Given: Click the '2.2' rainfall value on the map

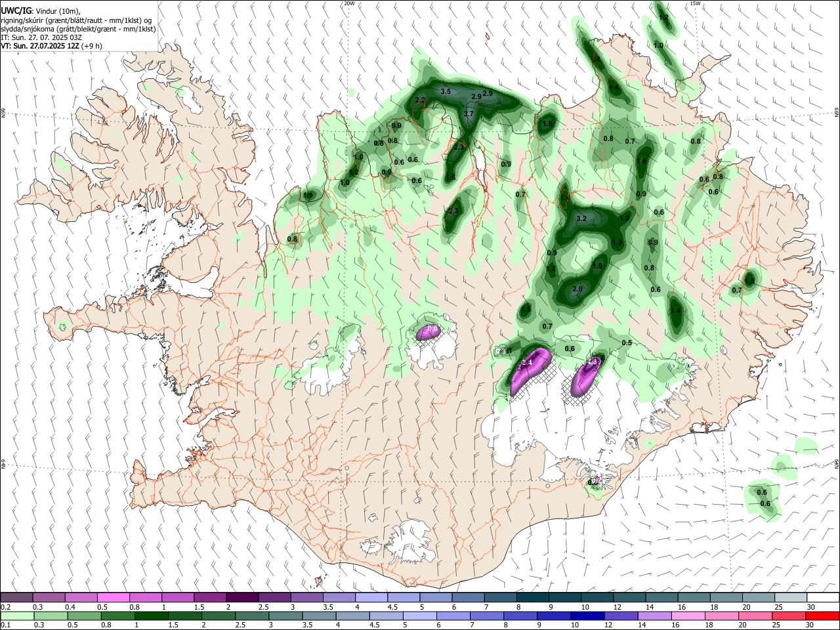Looking at the screenshot, I should [421, 100].
